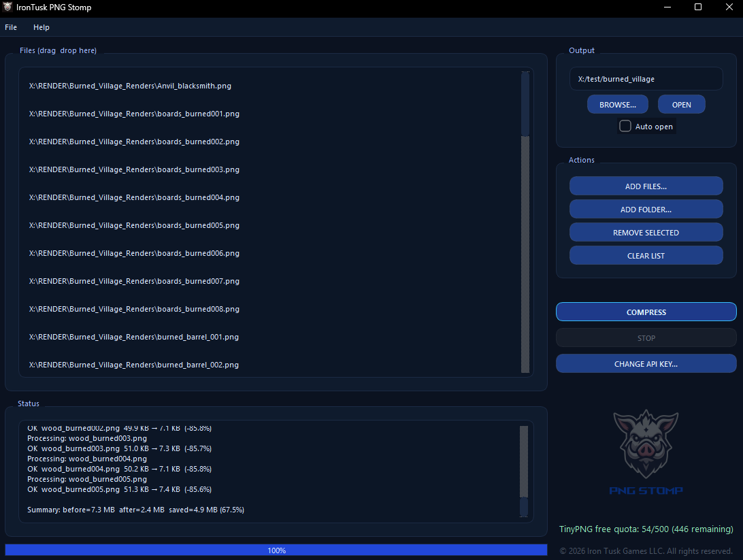
Task: Click the STOP button
Action: (646, 338)
